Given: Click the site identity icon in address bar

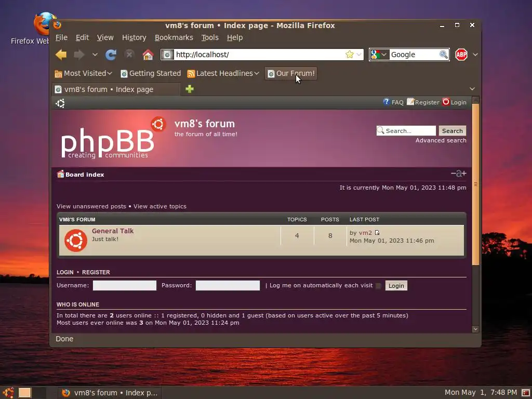Looking at the screenshot, I should [167, 55].
